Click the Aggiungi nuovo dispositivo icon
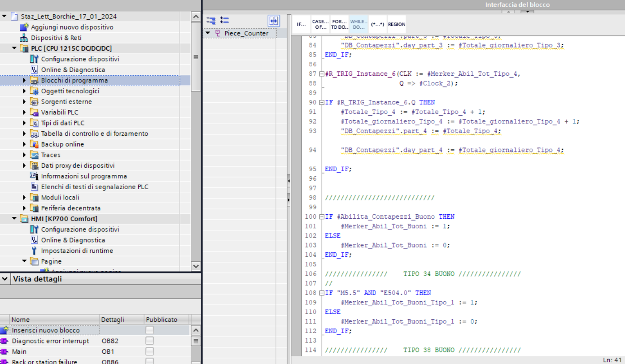 (24, 27)
